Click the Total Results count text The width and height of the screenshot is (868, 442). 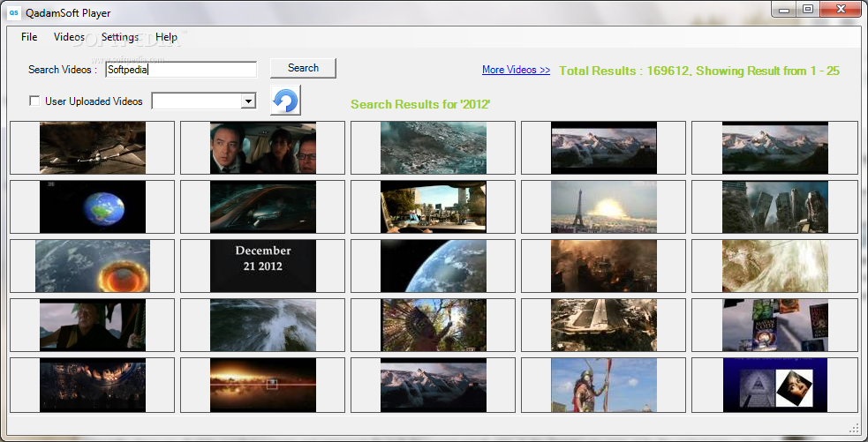pyautogui.click(x=699, y=71)
